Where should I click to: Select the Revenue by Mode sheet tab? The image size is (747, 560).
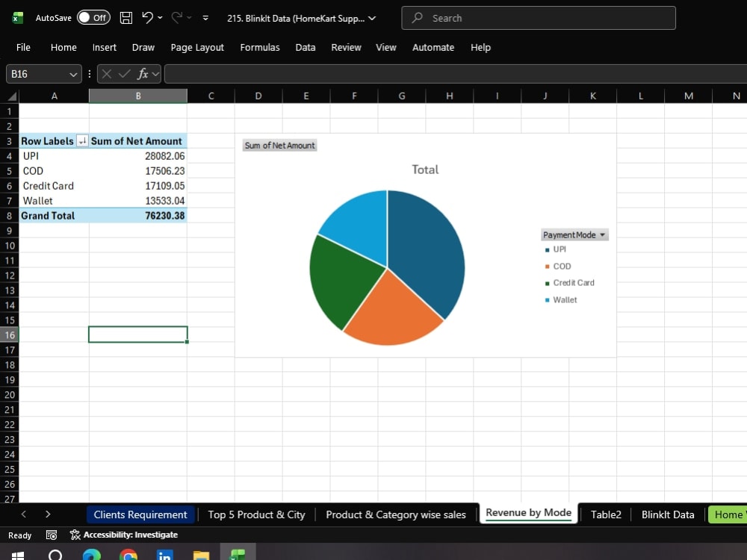tap(528, 513)
